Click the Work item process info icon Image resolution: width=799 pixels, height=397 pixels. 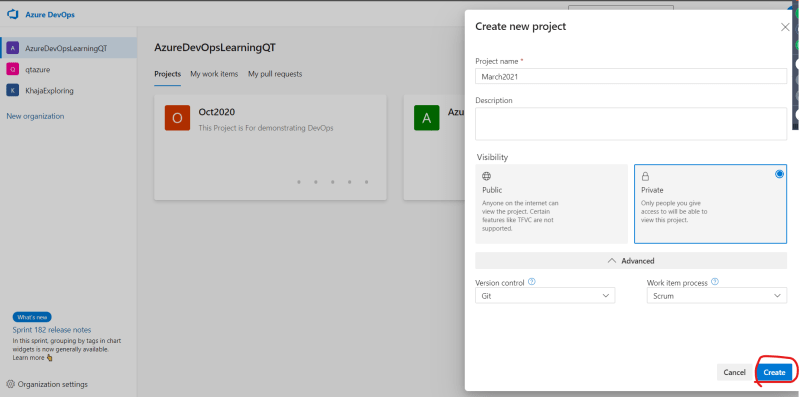[715, 281]
